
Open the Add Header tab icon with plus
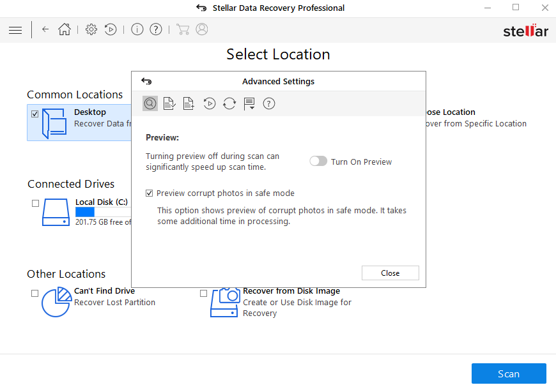click(x=189, y=103)
